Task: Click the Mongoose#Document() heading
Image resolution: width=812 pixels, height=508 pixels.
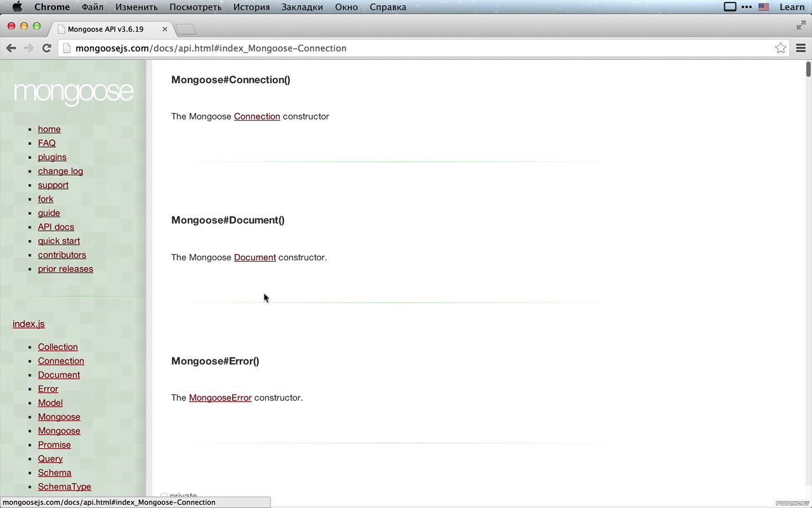Action: 228,220
